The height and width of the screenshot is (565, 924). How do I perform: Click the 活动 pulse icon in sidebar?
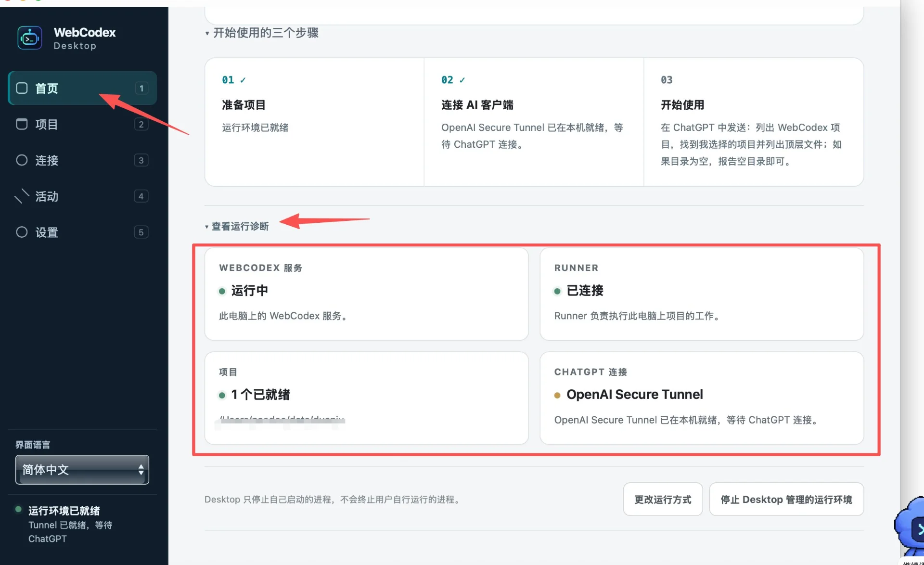coord(22,196)
